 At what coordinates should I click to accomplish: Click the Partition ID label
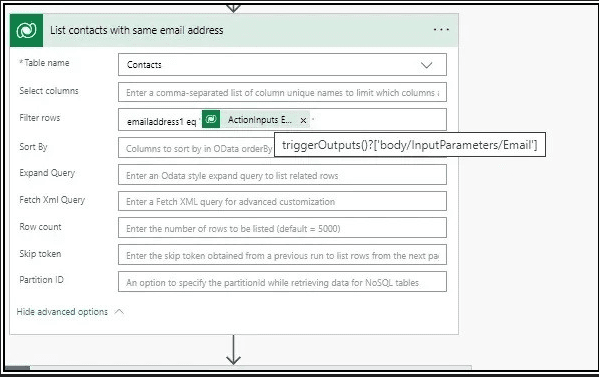(x=41, y=280)
